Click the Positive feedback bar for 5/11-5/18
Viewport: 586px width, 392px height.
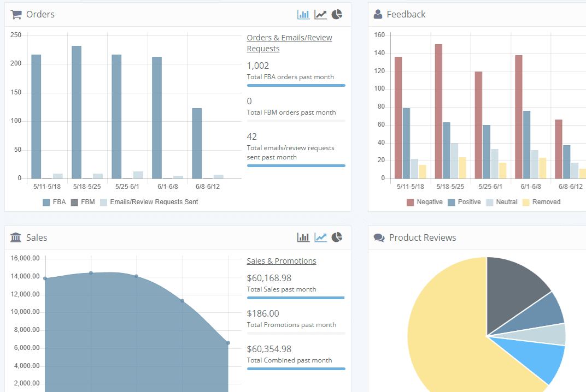[406, 144]
